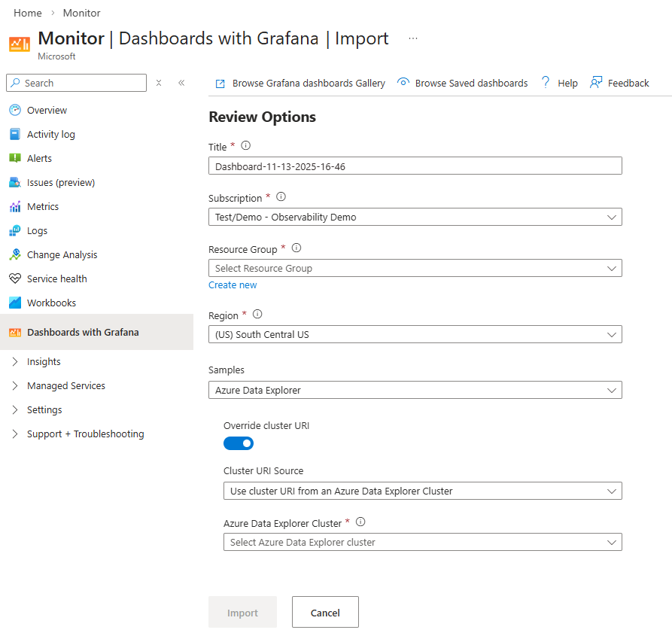Click the Alerts green exclamation icon
The image size is (672, 639).
(x=15, y=158)
